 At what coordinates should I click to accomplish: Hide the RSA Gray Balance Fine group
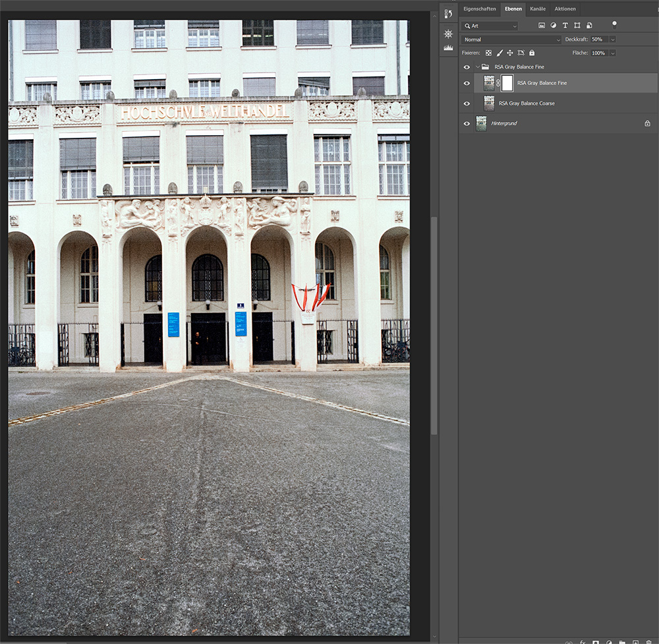tap(467, 67)
